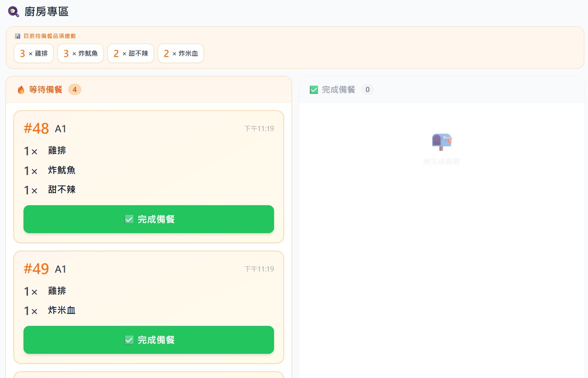
Task: Click the bar chart icon beside 目前待備餐品項總數
Action: [18, 36]
